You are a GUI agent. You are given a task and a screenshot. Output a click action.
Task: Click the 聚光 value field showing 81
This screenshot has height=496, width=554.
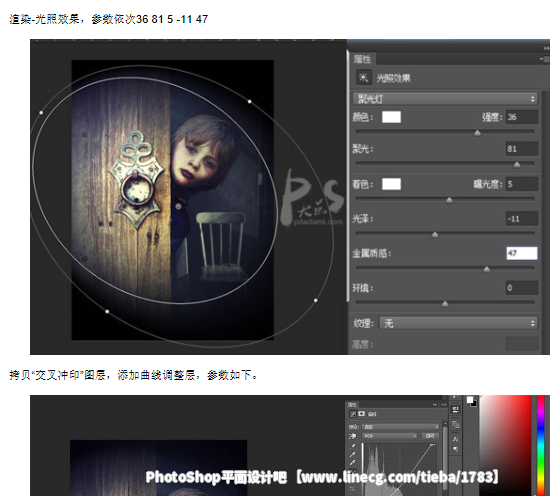pos(521,149)
